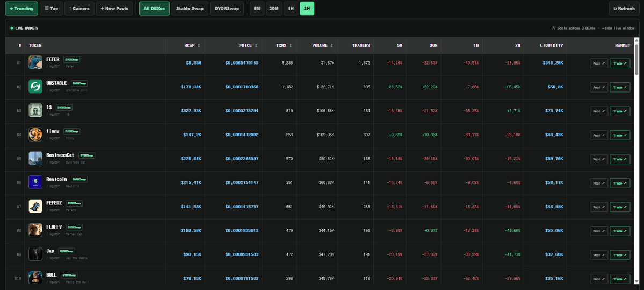The width and height of the screenshot is (644, 290).
Task: Click the DYORSwap badge next to UNSTABLE
Action: click(x=79, y=83)
